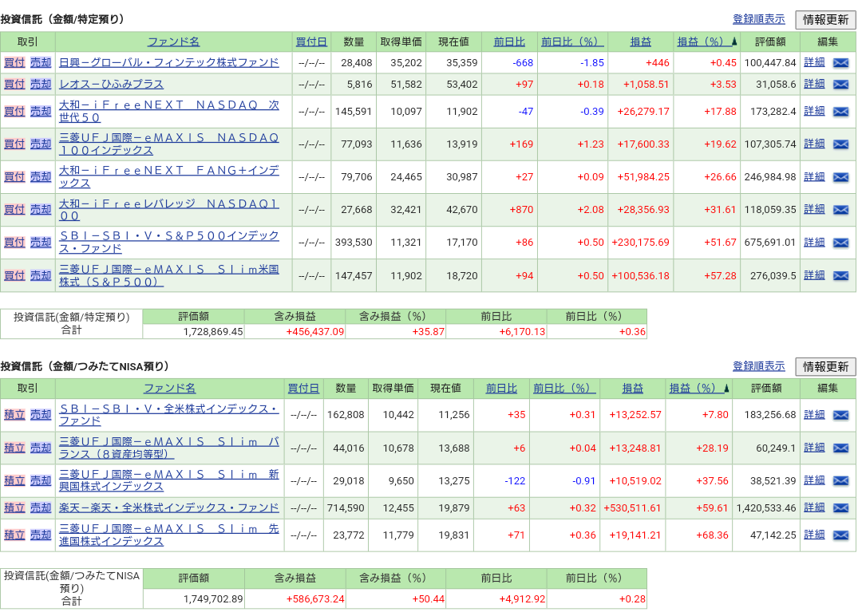
Task: Open fund page eMAXIS Slim 先進国株式インデックス
Action: [x=169, y=535]
